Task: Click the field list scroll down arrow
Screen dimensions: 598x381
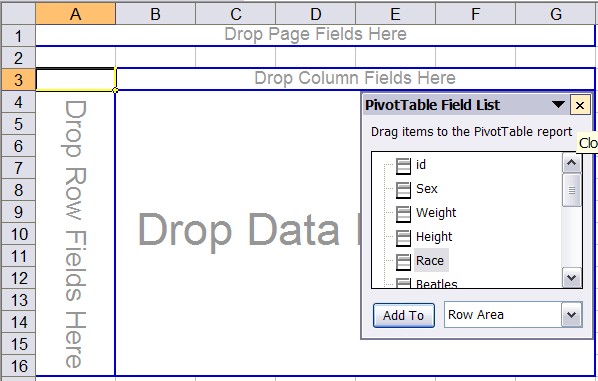Action: 571,278
